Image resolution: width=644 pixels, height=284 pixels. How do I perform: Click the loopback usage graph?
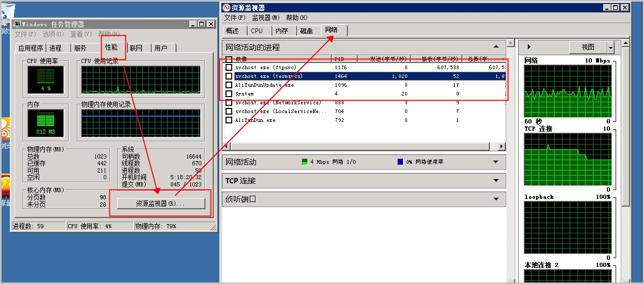(x=568, y=227)
